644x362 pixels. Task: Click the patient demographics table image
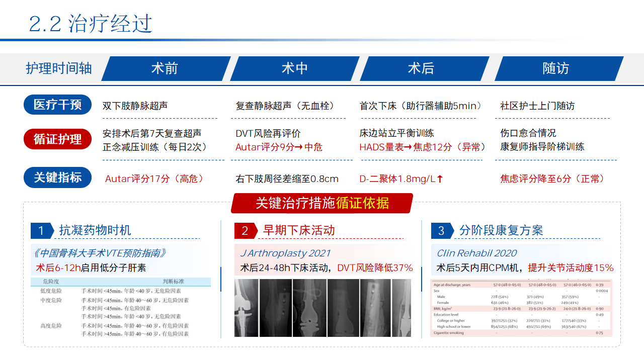pyautogui.click(x=521, y=308)
